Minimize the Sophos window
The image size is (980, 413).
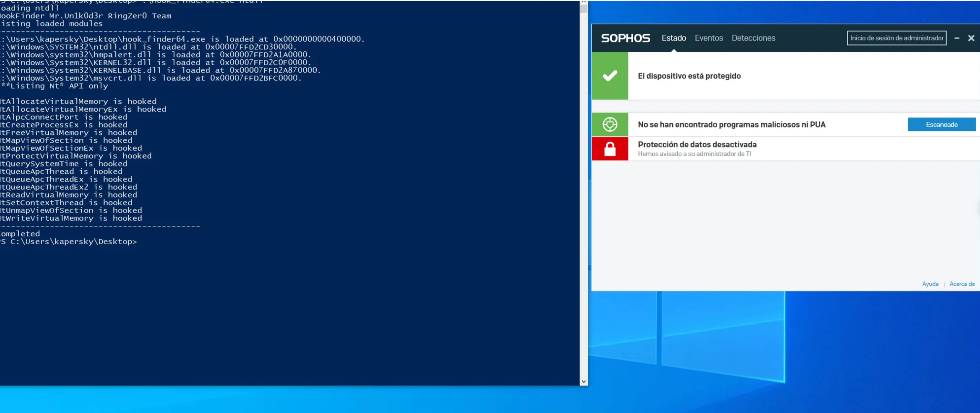pos(957,38)
